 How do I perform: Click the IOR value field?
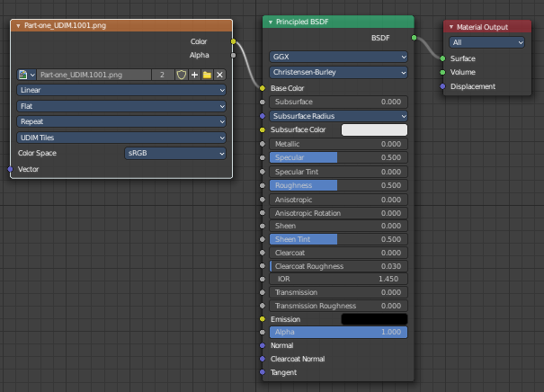pyautogui.click(x=338, y=279)
